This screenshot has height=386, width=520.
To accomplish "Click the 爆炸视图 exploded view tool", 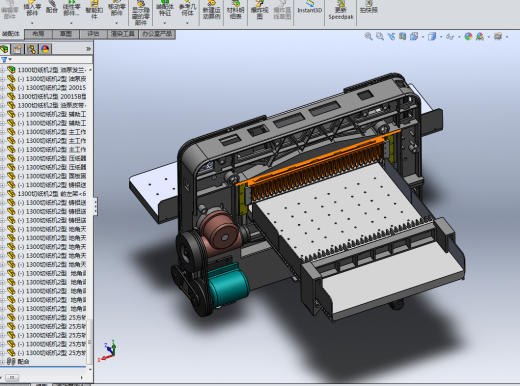I will click(x=259, y=10).
